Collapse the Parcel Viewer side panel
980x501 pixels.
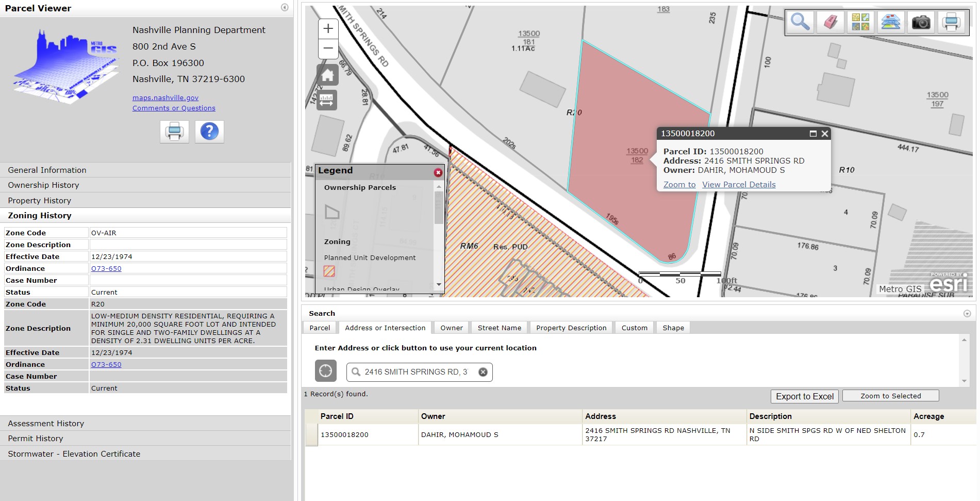pos(285,7)
